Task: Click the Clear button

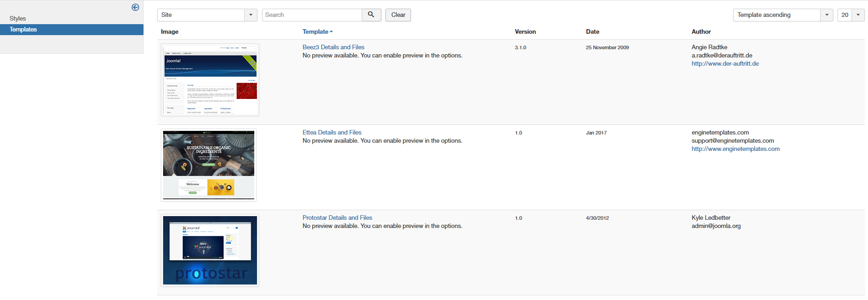Action: pos(398,15)
